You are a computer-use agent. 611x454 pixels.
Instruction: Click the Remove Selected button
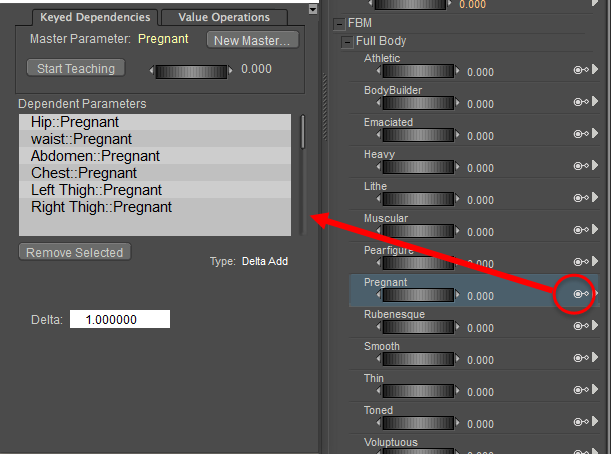click(x=75, y=252)
